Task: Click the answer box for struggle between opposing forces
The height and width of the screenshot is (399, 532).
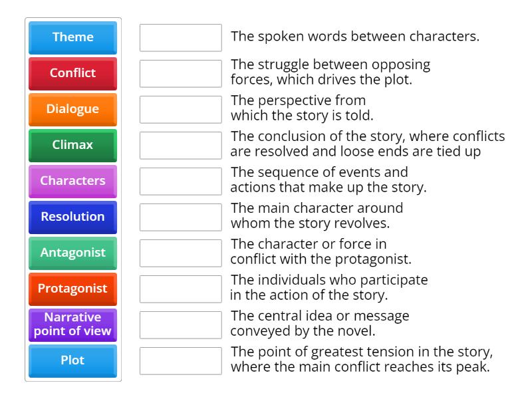Action: point(181,74)
